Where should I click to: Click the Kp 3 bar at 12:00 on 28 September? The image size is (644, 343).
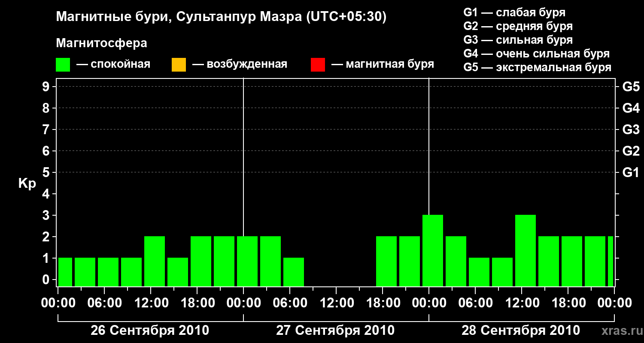526,251
